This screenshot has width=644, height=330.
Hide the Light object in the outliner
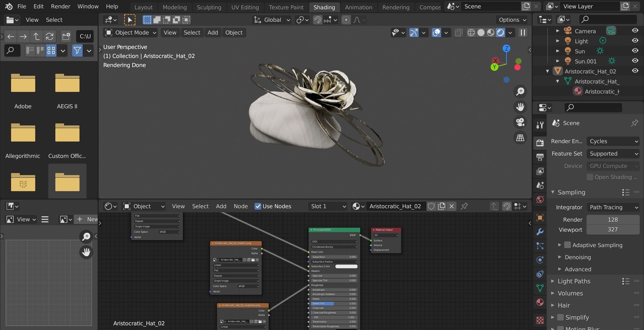[x=635, y=41]
